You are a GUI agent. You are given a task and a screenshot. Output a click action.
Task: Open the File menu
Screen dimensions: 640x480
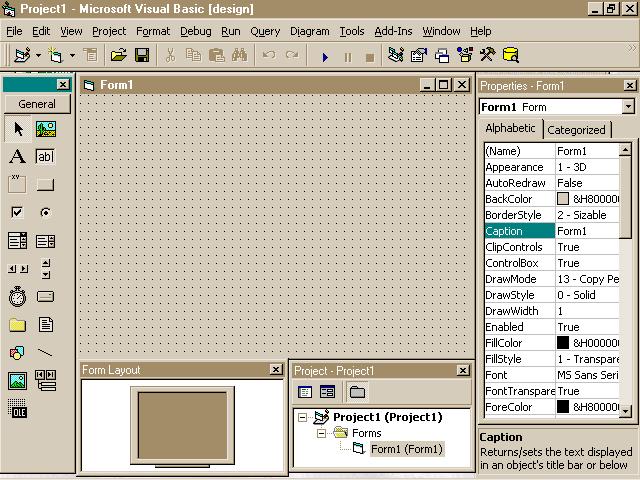point(14,31)
